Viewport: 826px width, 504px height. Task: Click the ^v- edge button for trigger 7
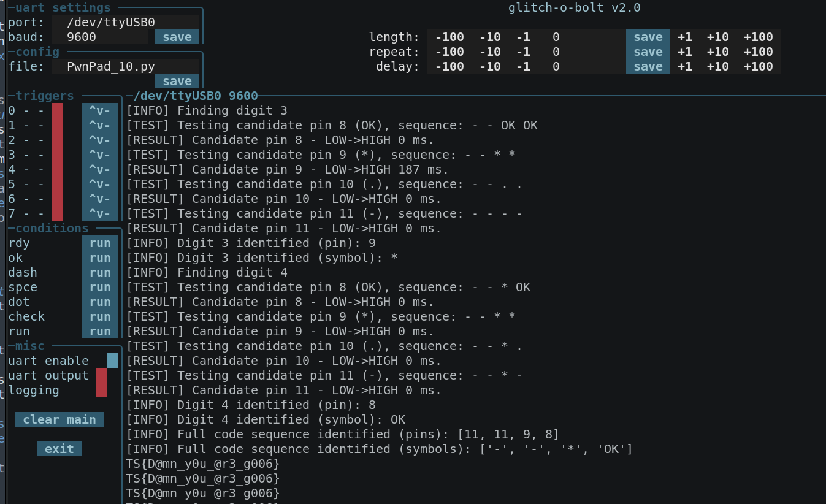coord(100,213)
